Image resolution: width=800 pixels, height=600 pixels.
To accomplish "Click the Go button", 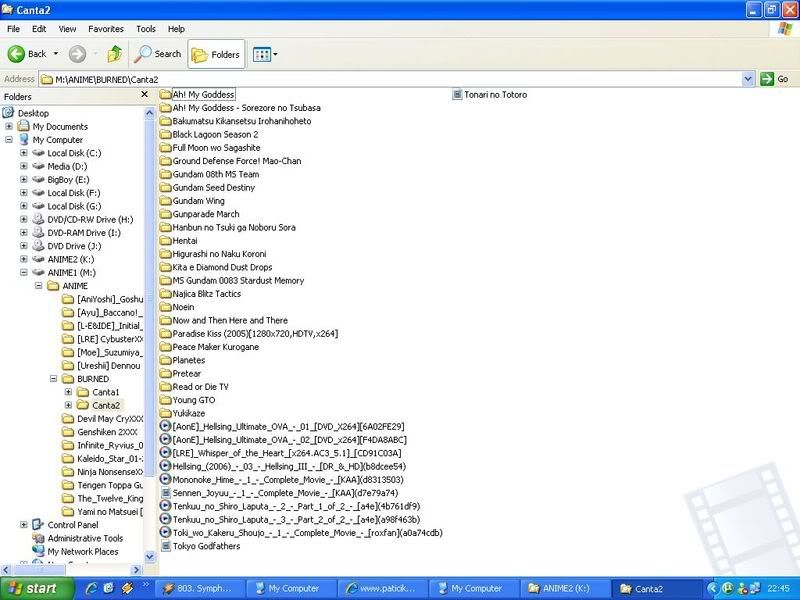I will pos(775,79).
